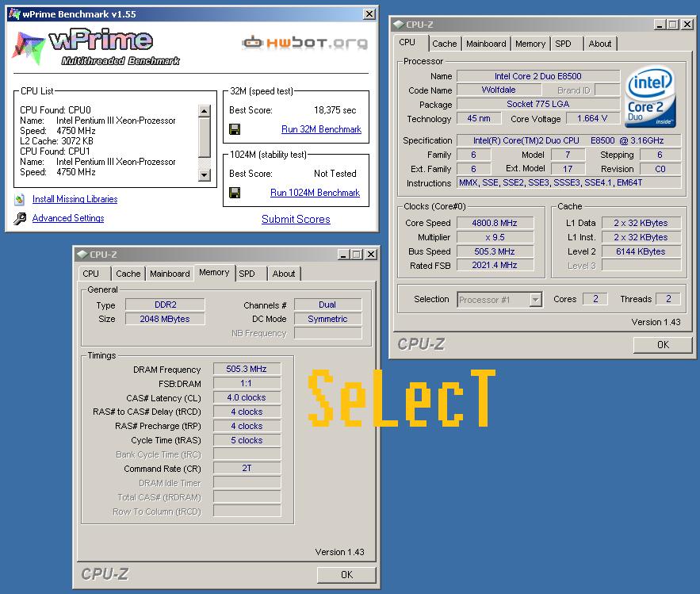Click the FSB:DRAM ratio value 1:1
This screenshot has width=700, height=594.
(x=247, y=383)
